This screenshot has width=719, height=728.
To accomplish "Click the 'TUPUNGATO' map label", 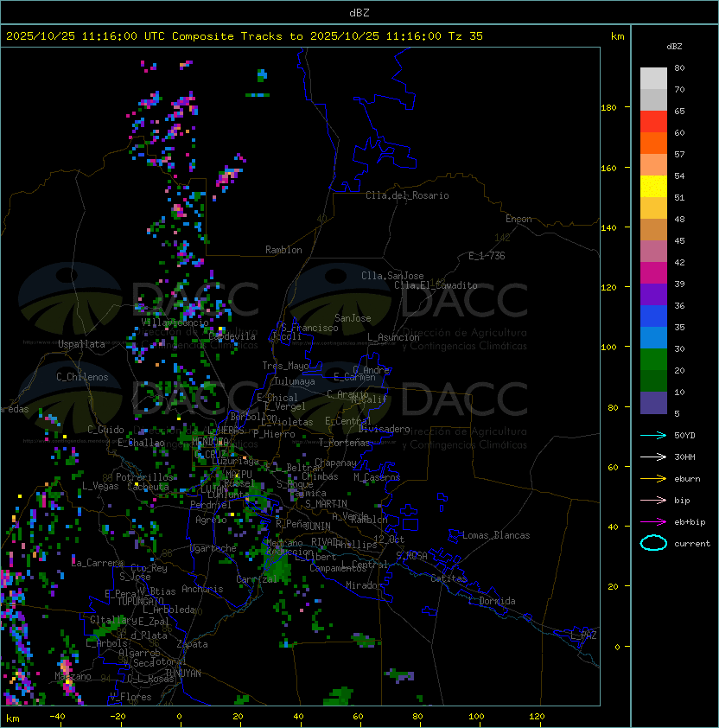I will [140, 601].
